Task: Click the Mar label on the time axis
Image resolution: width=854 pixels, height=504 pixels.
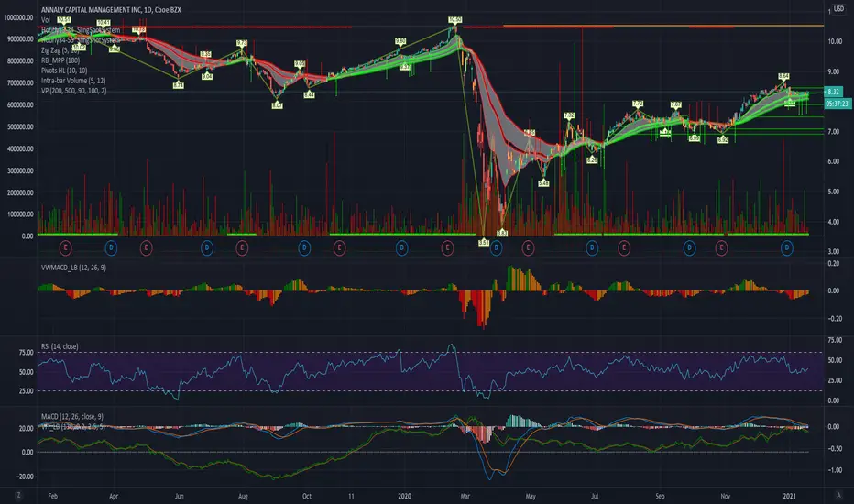Action: click(465, 497)
